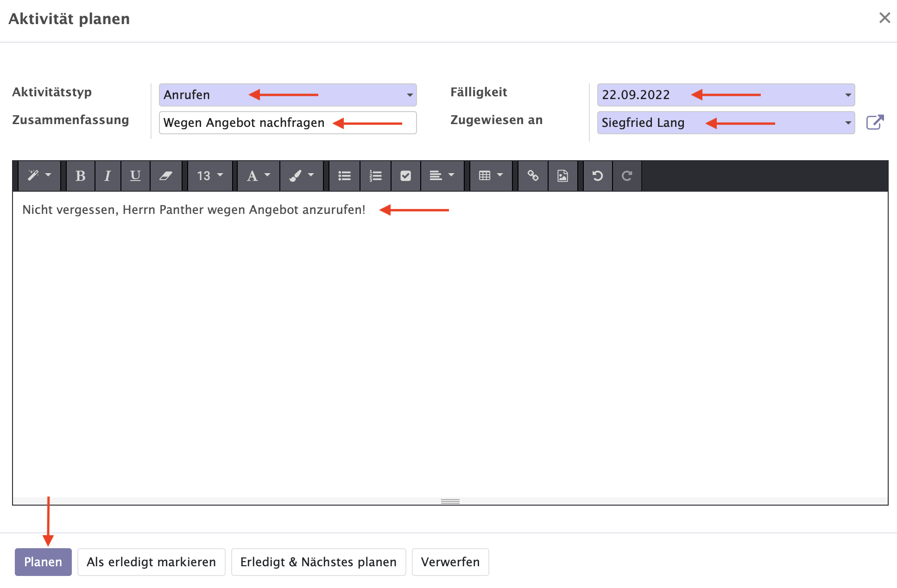Insert a numbered ordered list
This screenshot has width=897, height=588.
coord(375,176)
